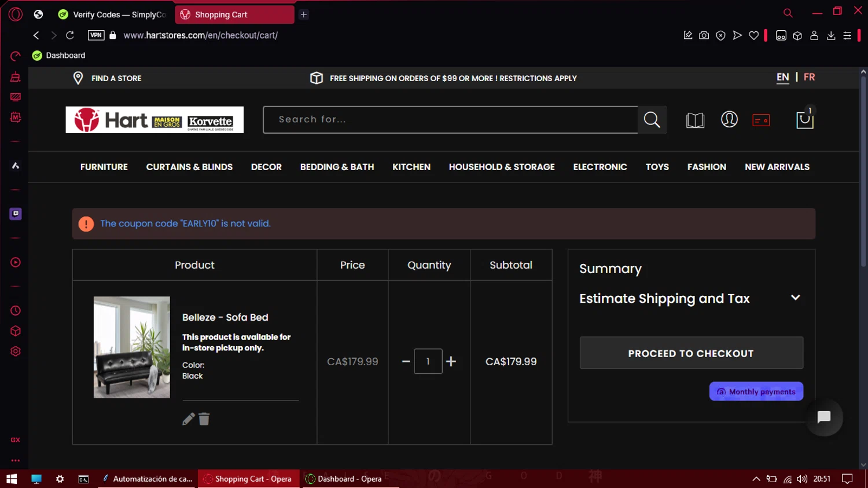Screen dimensions: 868x488
Task: Click Proceed to Checkout button
Action: (x=692, y=353)
